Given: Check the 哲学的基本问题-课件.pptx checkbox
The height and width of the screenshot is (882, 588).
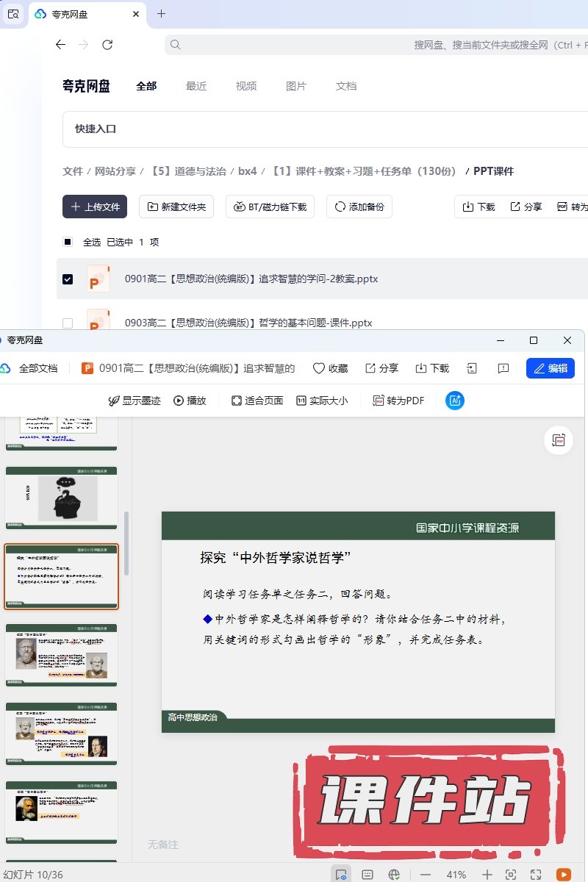Looking at the screenshot, I should [68, 323].
